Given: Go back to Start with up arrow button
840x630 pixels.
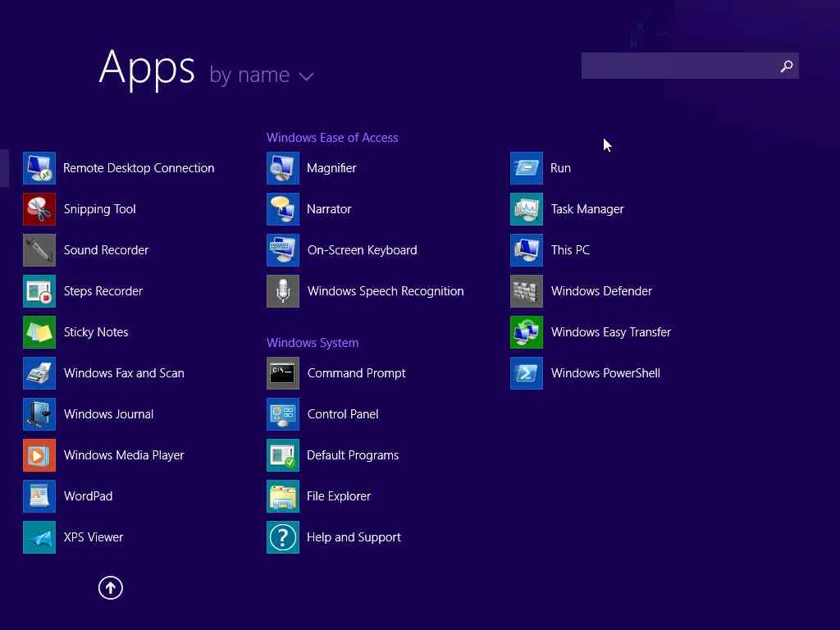Looking at the screenshot, I should tap(111, 587).
